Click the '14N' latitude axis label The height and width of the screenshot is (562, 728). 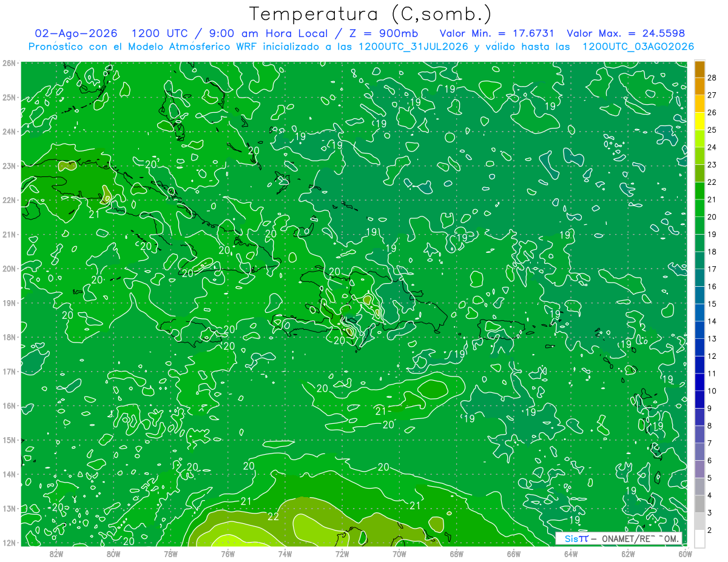point(8,474)
